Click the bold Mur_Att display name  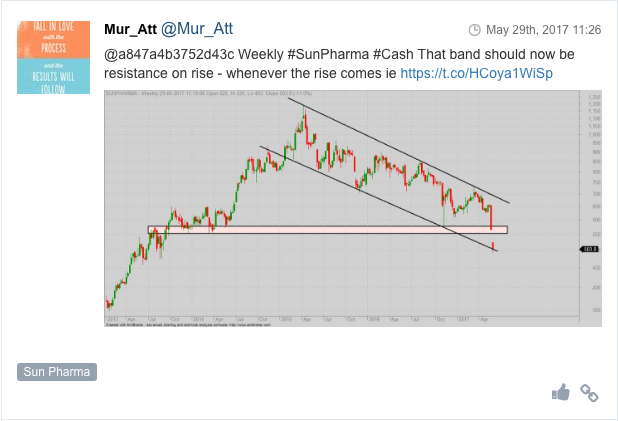click(130, 29)
